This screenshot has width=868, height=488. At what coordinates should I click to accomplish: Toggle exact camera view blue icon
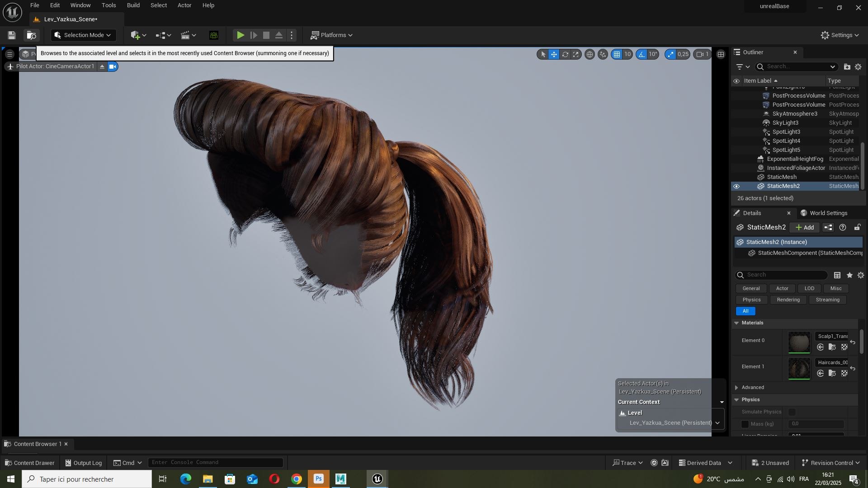pyautogui.click(x=113, y=67)
